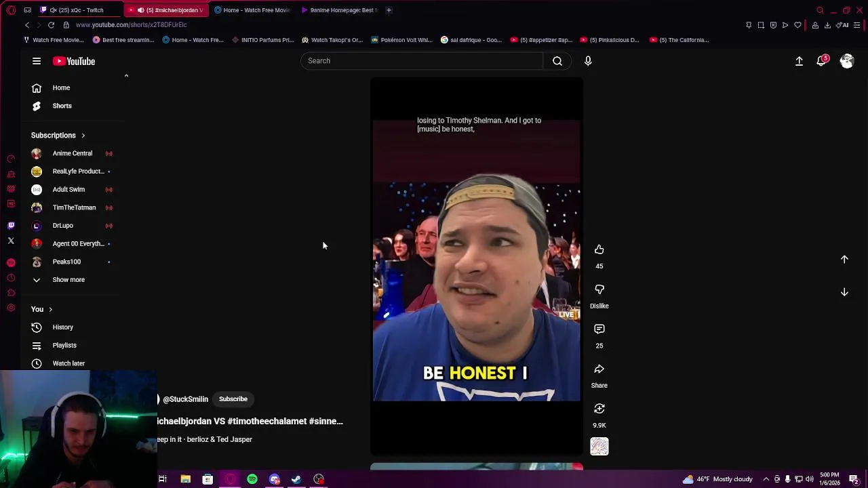This screenshot has width=868, height=488.
Task: Open Opera sidebar settings gear
Action: (x=11, y=308)
